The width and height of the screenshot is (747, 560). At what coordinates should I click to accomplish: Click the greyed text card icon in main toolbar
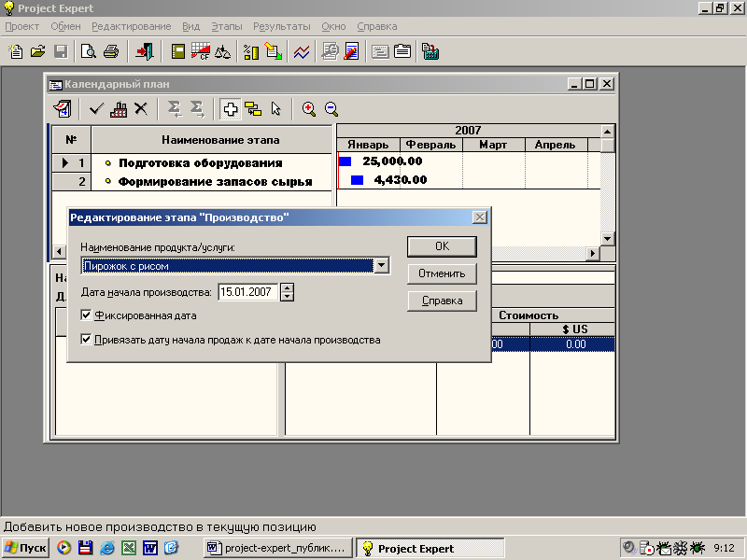[x=380, y=51]
